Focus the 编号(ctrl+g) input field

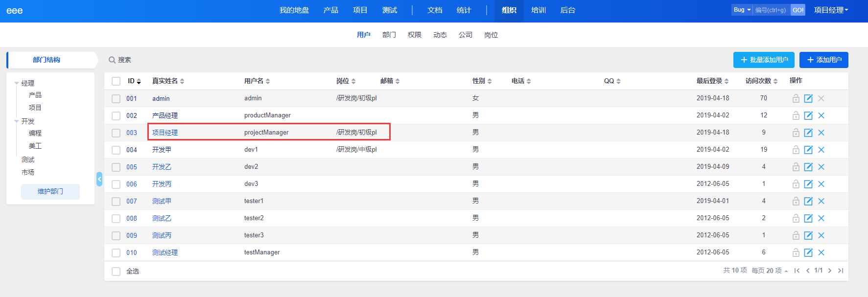(x=771, y=10)
